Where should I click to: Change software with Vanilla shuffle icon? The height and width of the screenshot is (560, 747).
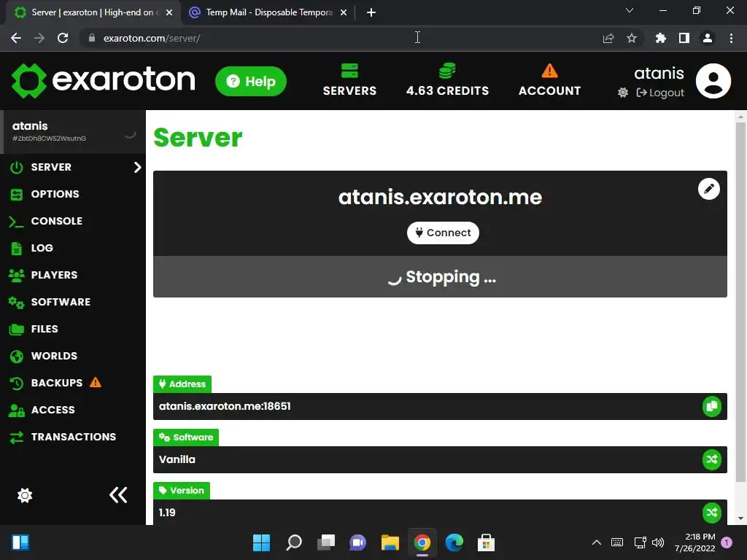point(712,459)
